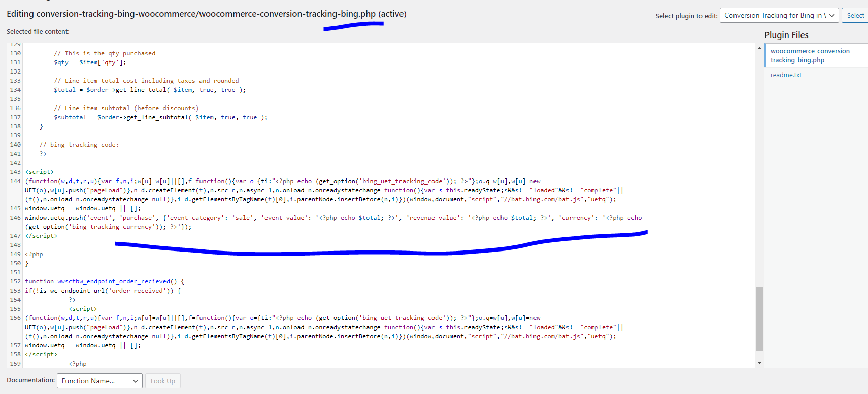Click 'window.uetq' assignment on line 157
Viewport: 868px width, 394px height.
click(83, 345)
